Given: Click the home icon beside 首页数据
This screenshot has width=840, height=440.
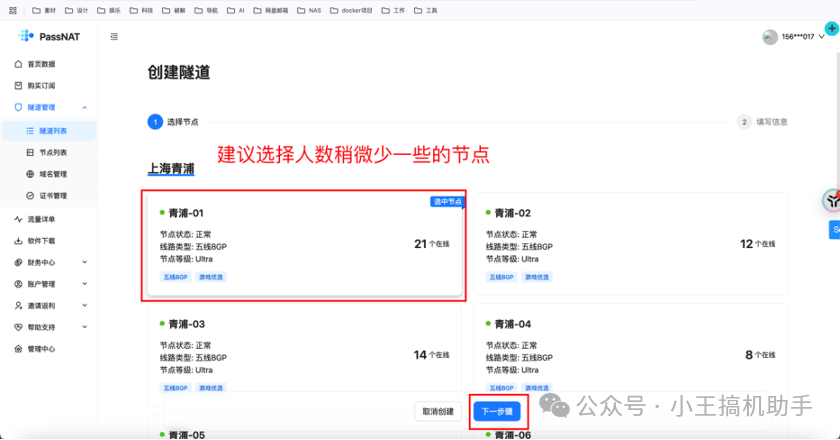Looking at the screenshot, I should coord(18,64).
